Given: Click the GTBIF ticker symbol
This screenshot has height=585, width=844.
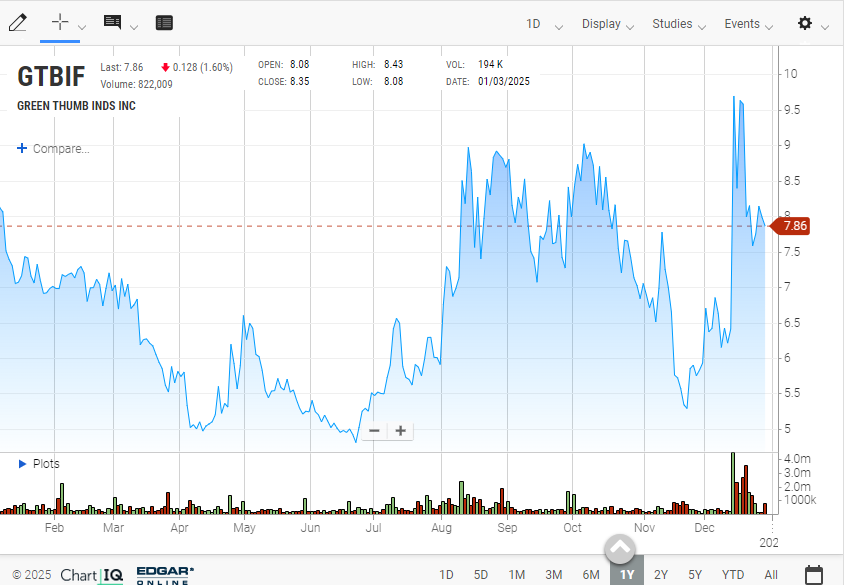Looking at the screenshot, I should pos(51,76).
